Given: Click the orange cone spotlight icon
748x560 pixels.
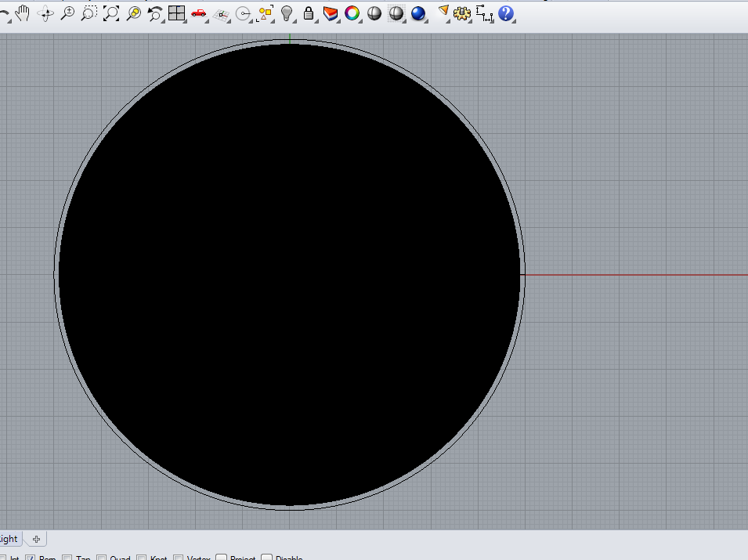Looking at the screenshot, I should 443,12.
